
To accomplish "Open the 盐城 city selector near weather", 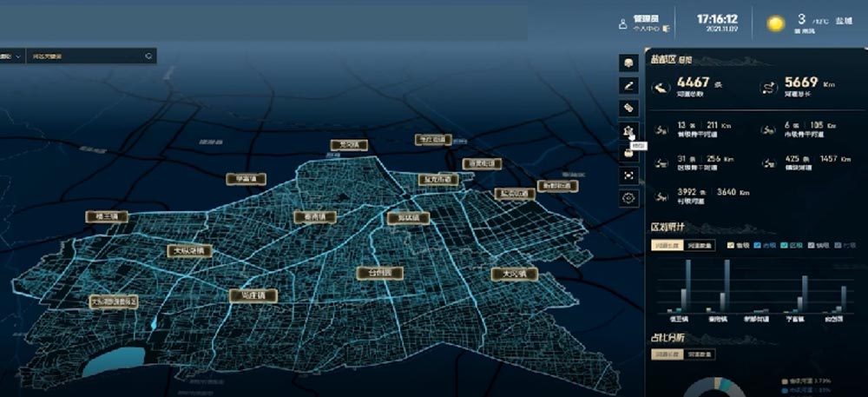I will [843, 19].
